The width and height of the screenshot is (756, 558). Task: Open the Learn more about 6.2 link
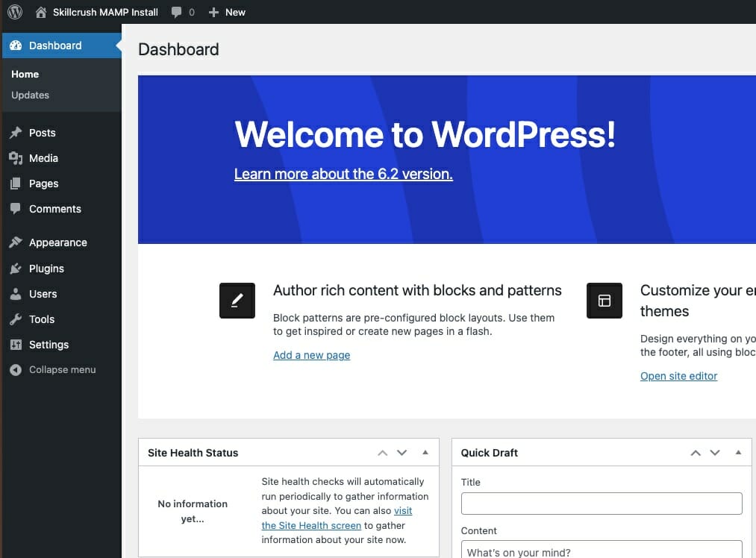[343, 174]
